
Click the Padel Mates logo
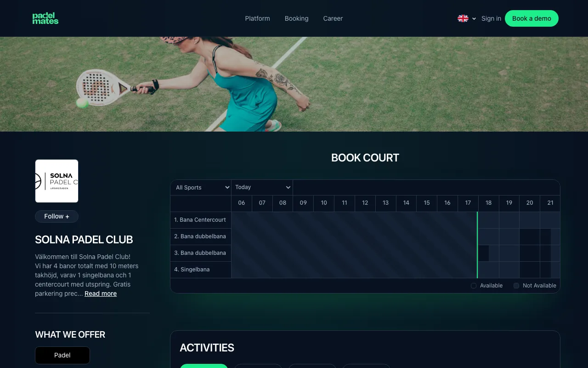(x=45, y=18)
